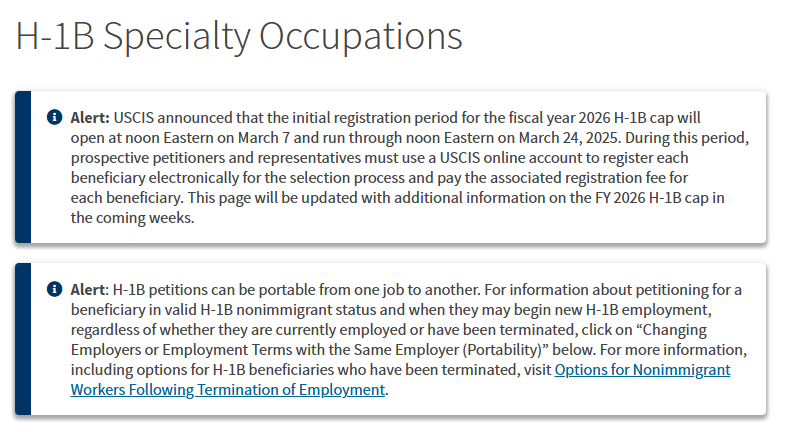Click the dark blue bar of the portability alert
Viewport: 791px width, 432px height.
point(23,339)
